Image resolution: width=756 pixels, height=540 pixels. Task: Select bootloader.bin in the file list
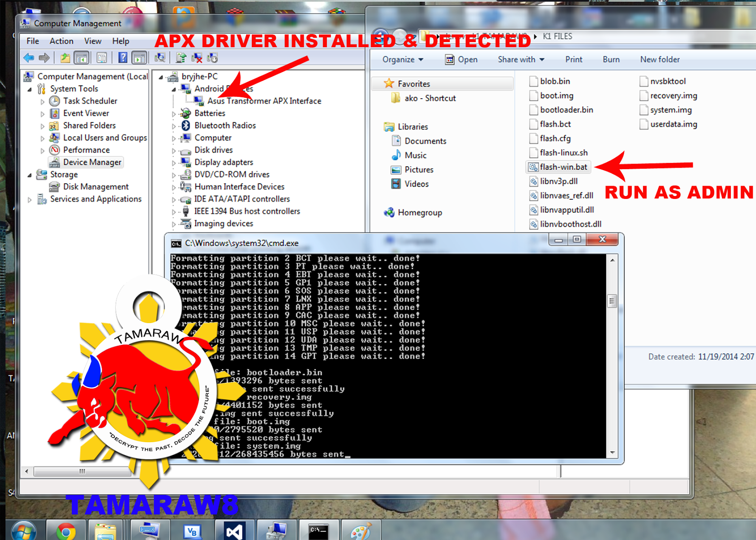(561, 110)
